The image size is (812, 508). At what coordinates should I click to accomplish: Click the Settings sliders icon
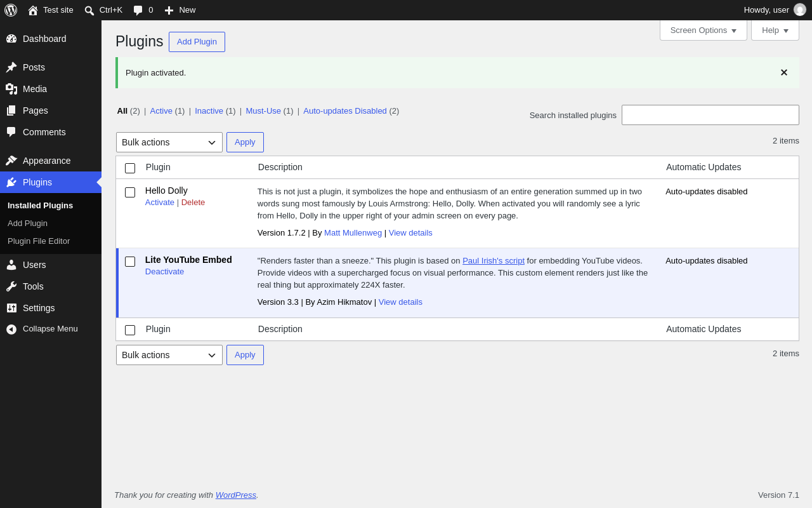[x=11, y=308]
